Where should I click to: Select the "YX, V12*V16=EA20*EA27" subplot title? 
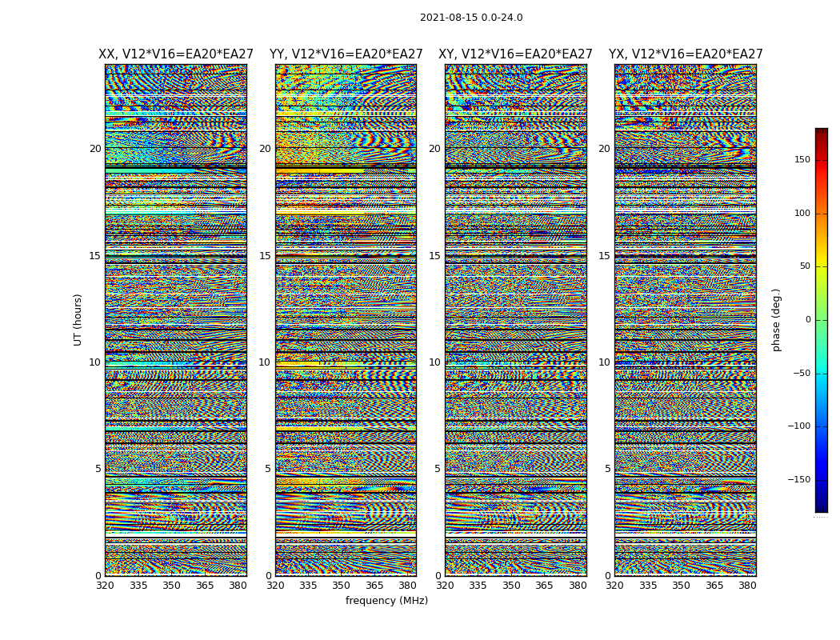click(685, 54)
